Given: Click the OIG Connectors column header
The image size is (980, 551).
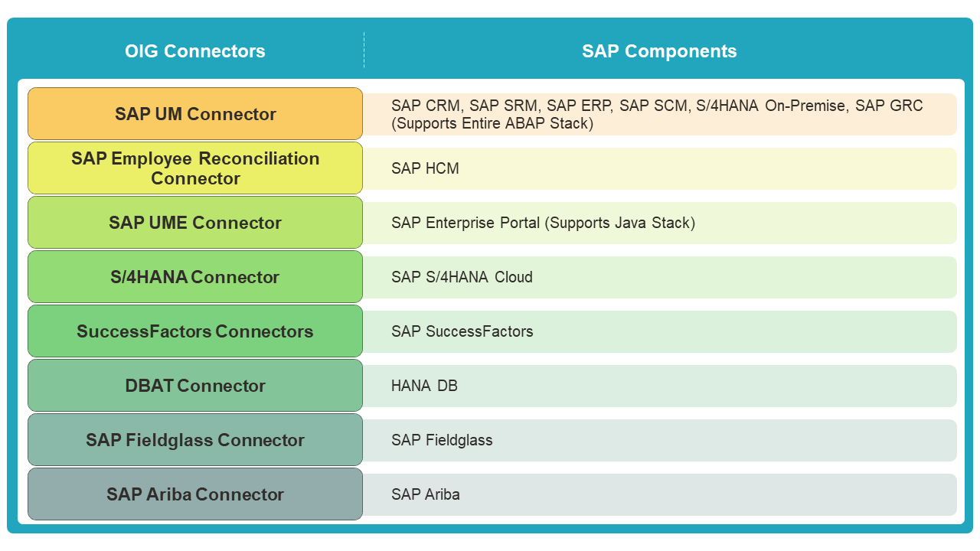Looking at the screenshot, I should tap(195, 51).
